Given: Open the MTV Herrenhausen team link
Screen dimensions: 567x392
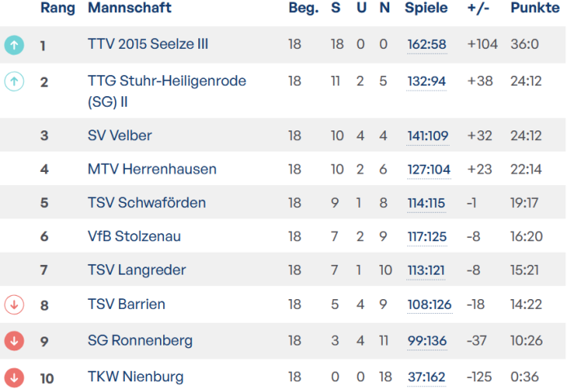Looking at the screenshot, I should tap(152, 169).
